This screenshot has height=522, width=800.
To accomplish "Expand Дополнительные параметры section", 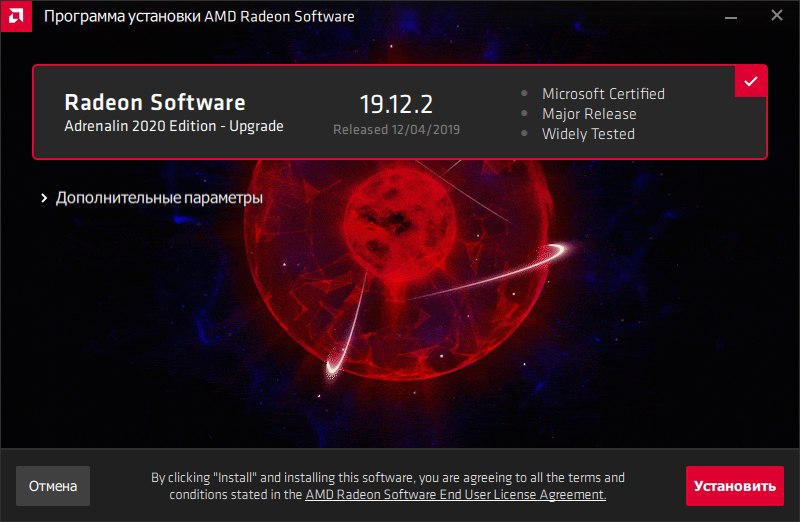I will [x=152, y=198].
